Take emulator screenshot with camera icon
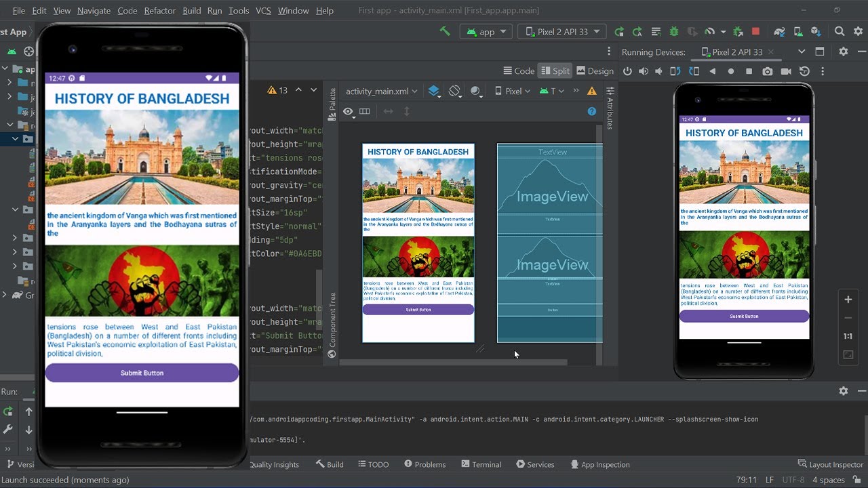The height and width of the screenshot is (488, 868). click(x=767, y=71)
